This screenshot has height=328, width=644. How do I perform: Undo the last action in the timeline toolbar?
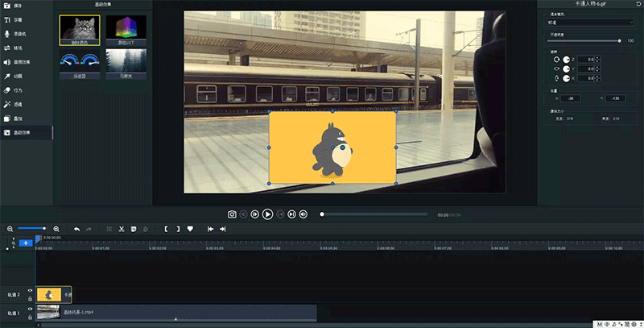tap(76, 229)
